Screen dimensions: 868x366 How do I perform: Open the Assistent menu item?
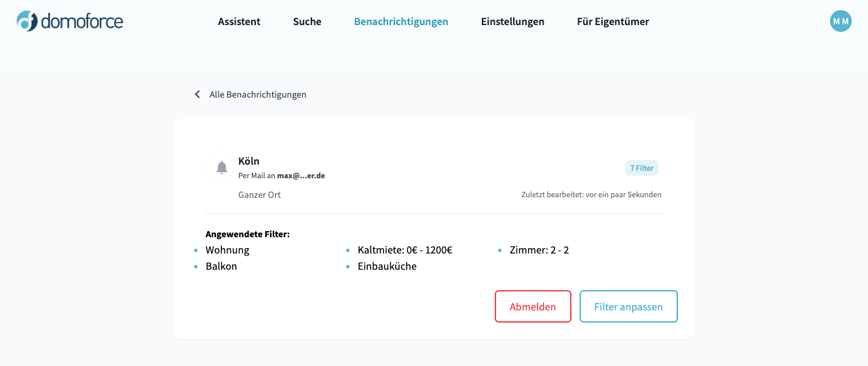click(x=239, y=22)
